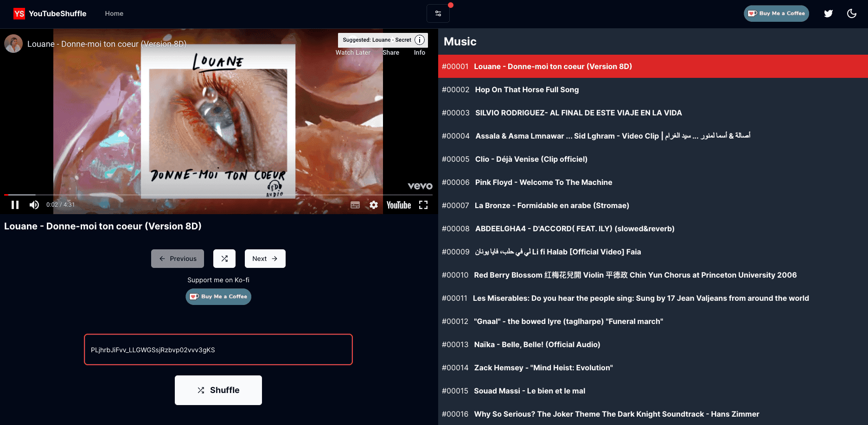Select track Louane - Donne-moi ton coeur (Version 8D)

pos(653,66)
